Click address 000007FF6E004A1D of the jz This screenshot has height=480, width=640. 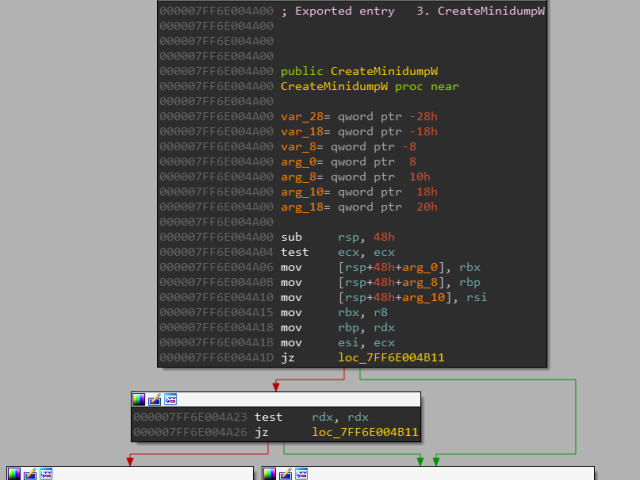216,358
